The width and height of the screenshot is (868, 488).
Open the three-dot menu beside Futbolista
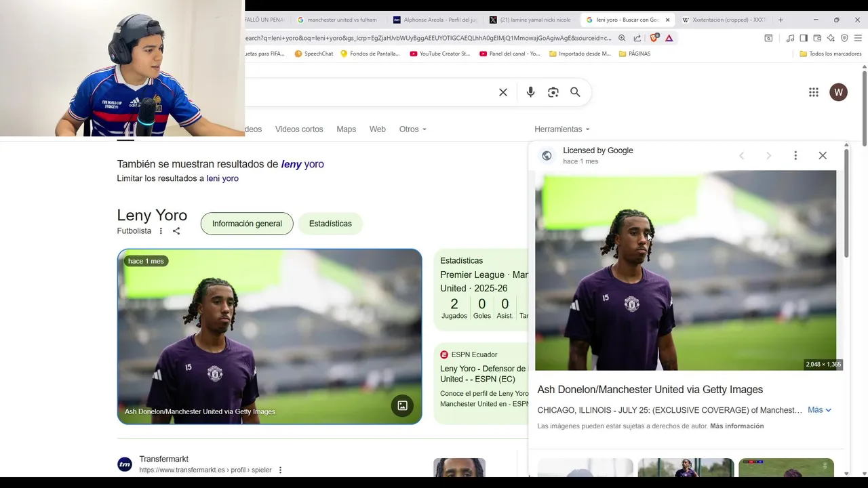pyautogui.click(x=161, y=231)
